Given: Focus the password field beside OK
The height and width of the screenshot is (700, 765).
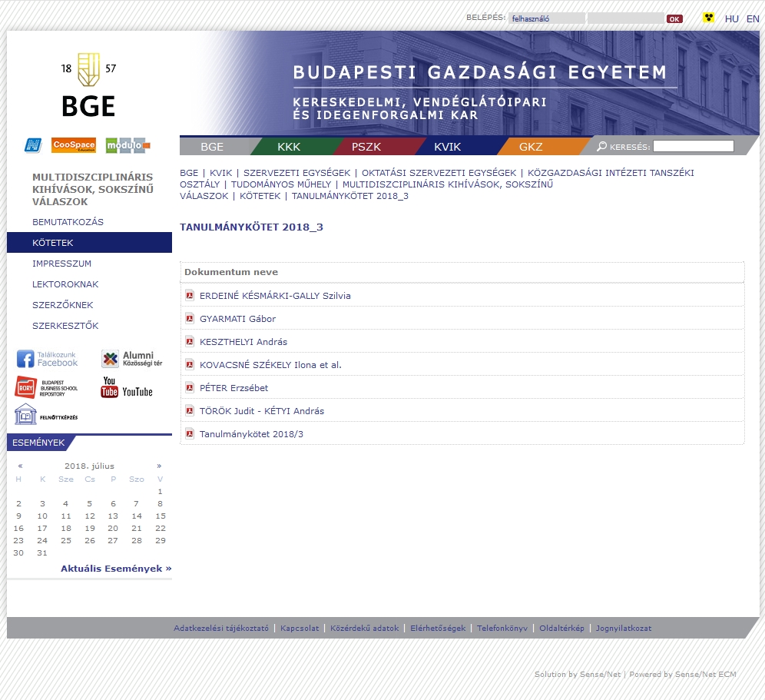Looking at the screenshot, I should (625, 18).
